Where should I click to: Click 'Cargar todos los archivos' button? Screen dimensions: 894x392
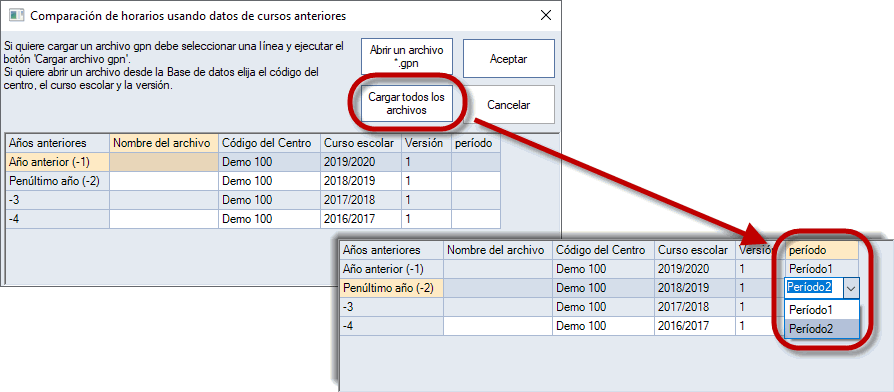[x=407, y=104]
